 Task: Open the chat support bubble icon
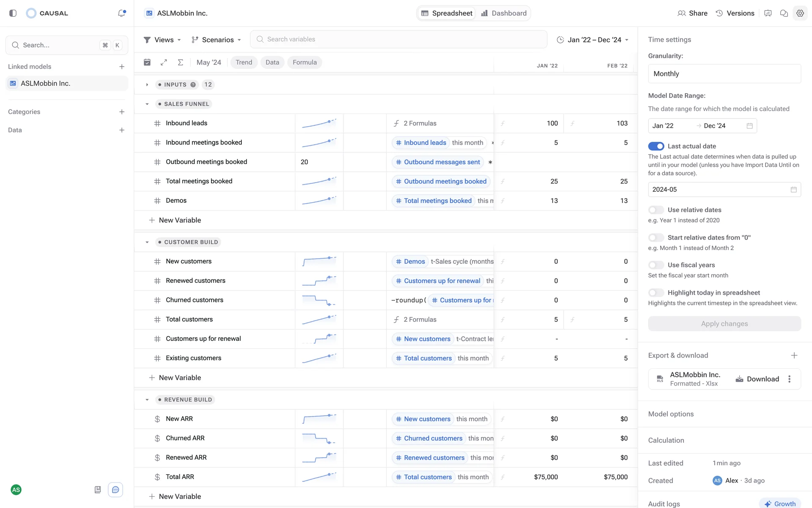pos(115,490)
